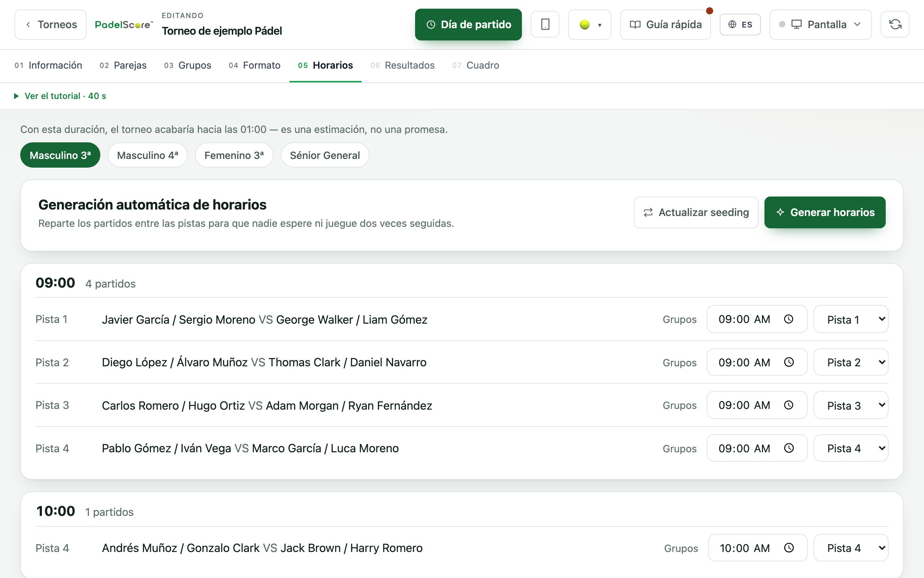924x578 pixels.
Task: Select the Masculino 4ª category chip
Action: point(147,155)
